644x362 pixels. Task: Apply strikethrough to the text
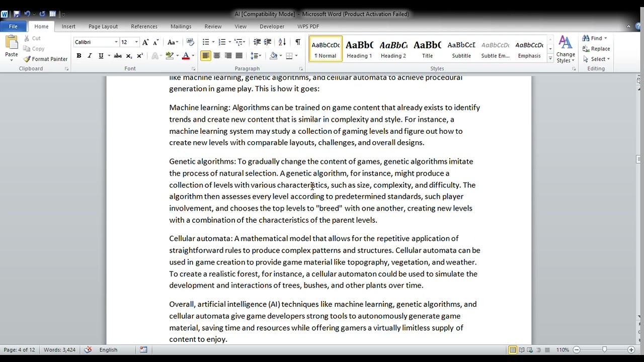(x=118, y=56)
